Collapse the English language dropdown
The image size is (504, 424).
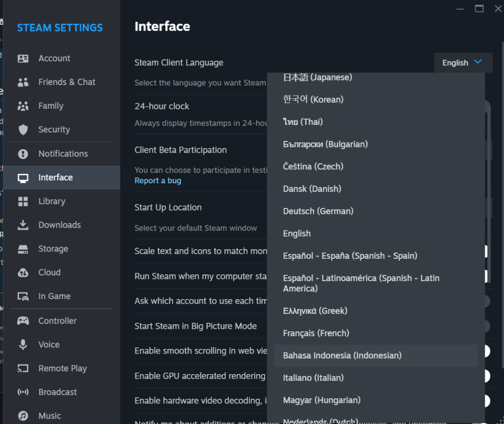[x=463, y=63]
